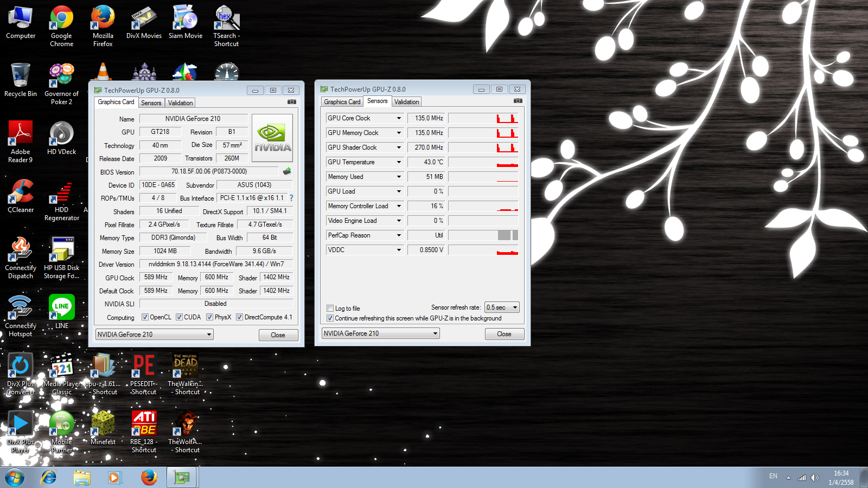Open Internet Explorer from the taskbar

click(49, 478)
